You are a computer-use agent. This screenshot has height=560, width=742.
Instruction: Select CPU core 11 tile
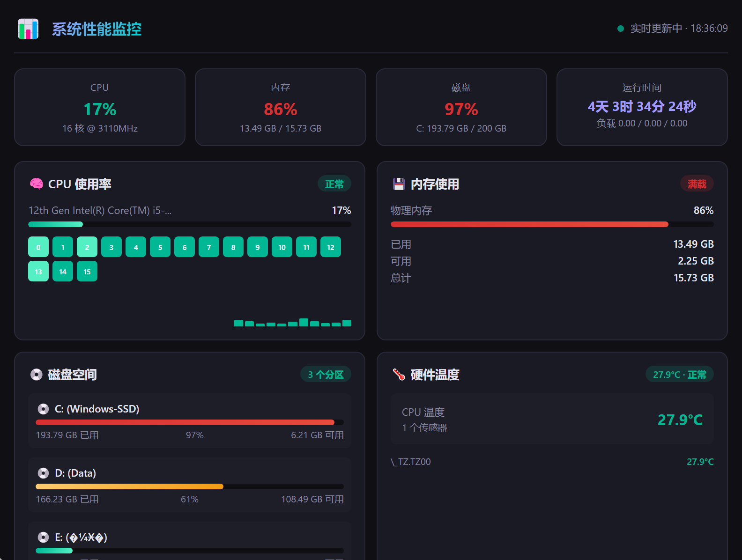click(x=306, y=247)
